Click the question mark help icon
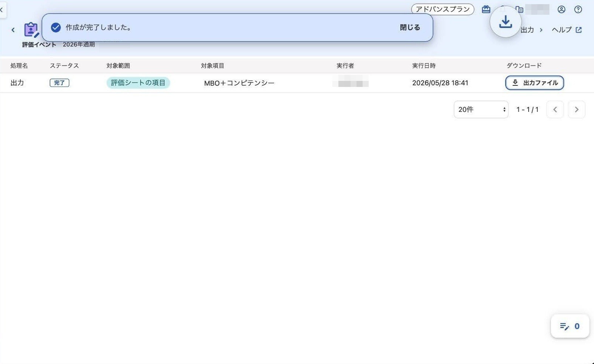Screen dimensions: 594x364 (x=578, y=9)
